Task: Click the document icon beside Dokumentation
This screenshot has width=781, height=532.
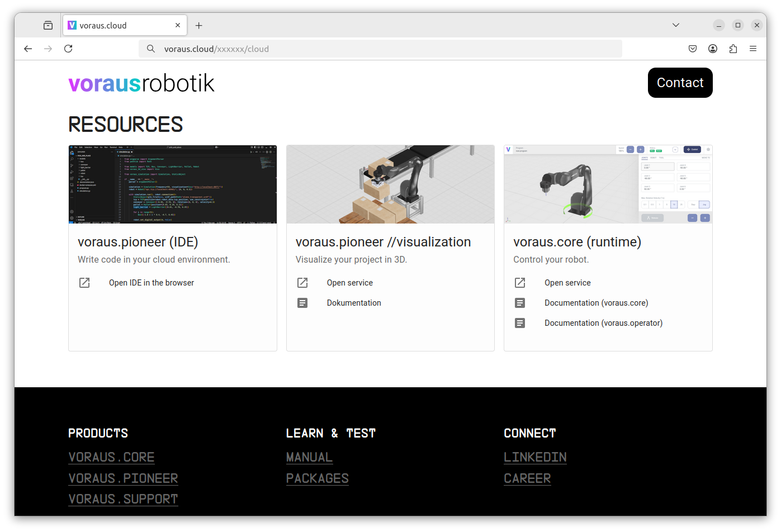Action: [302, 303]
